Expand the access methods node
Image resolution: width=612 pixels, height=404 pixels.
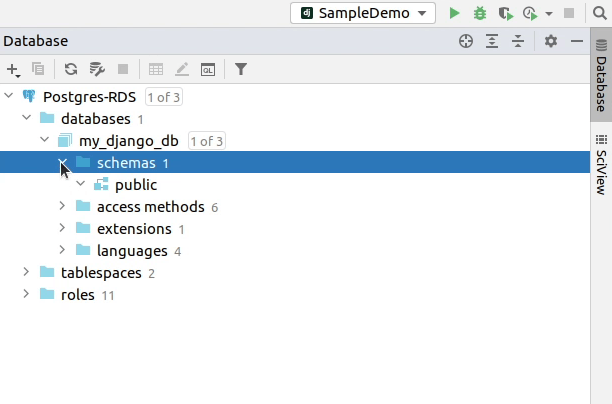click(x=62, y=206)
